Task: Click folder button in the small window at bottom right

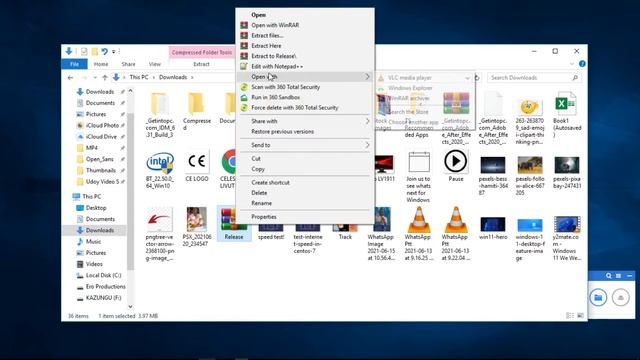Action: [598, 298]
